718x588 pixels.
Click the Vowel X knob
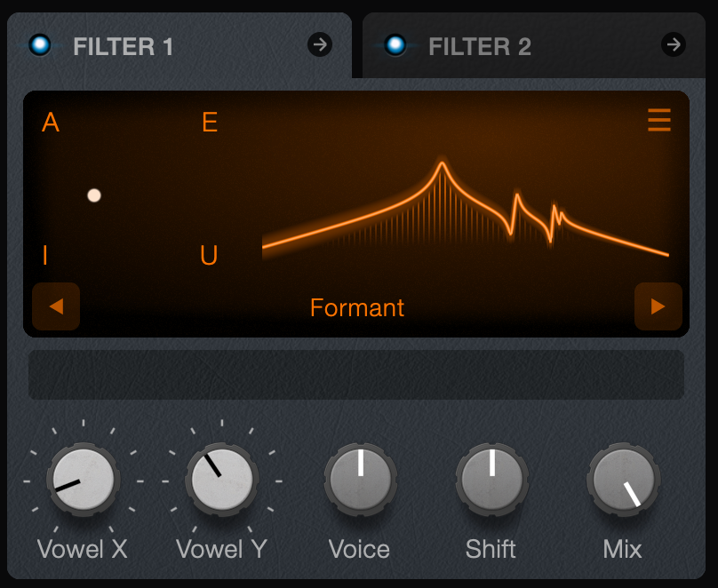84,480
